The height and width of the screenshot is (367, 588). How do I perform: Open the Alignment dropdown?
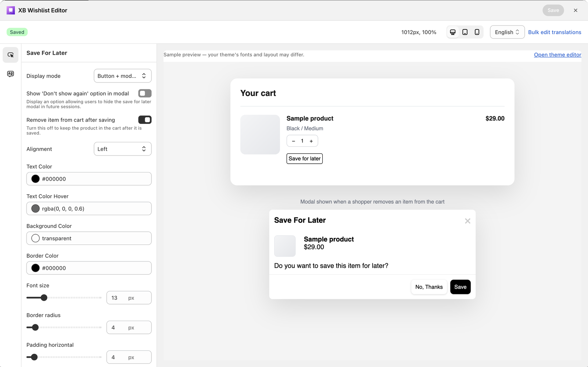[x=123, y=149]
